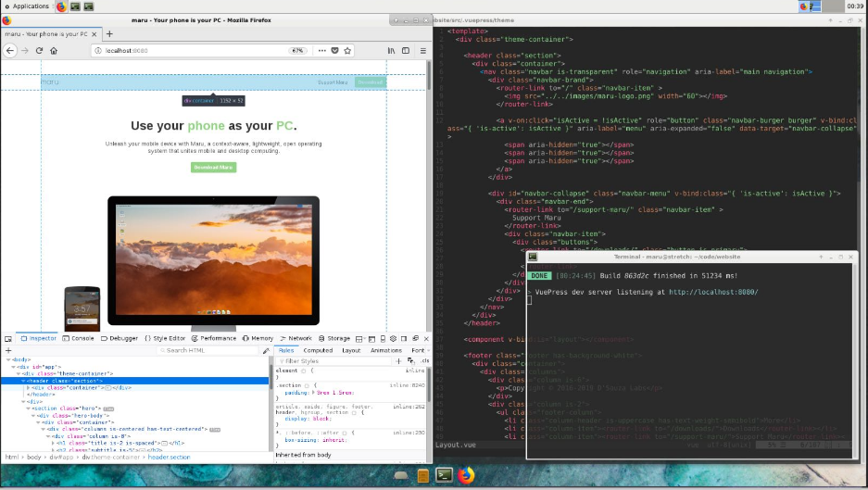
Task: Activate the element picker in devtools
Action: (x=9, y=338)
